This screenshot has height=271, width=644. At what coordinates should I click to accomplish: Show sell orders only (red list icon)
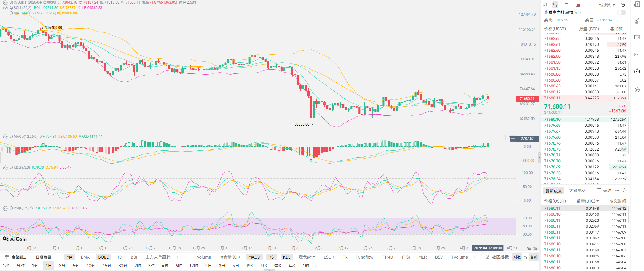(577, 5)
